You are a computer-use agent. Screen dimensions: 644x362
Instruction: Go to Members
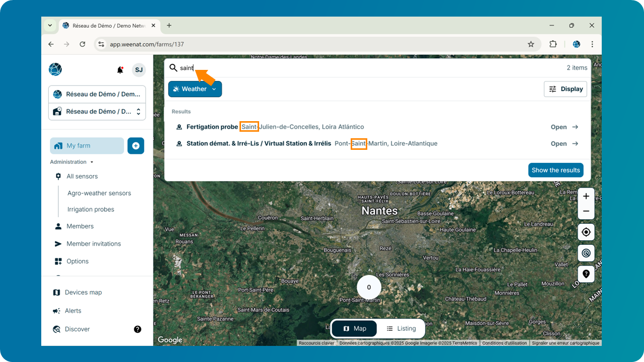tap(80, 226)
